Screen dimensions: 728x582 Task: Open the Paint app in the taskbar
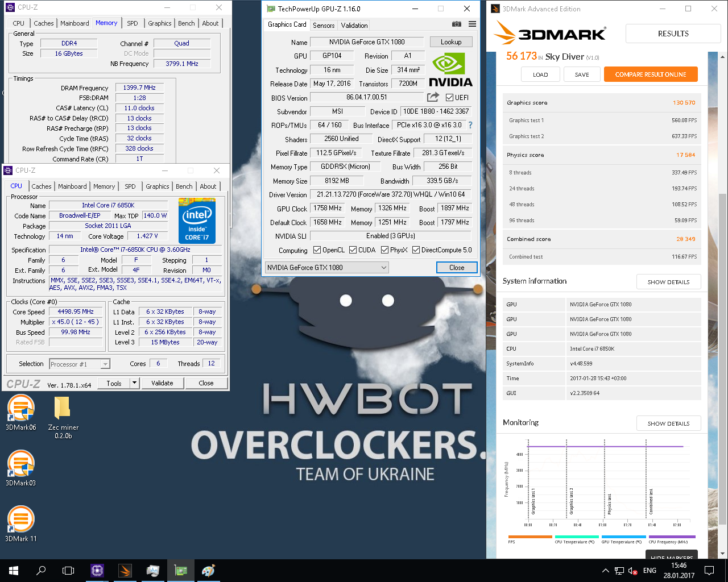point(209,570)
